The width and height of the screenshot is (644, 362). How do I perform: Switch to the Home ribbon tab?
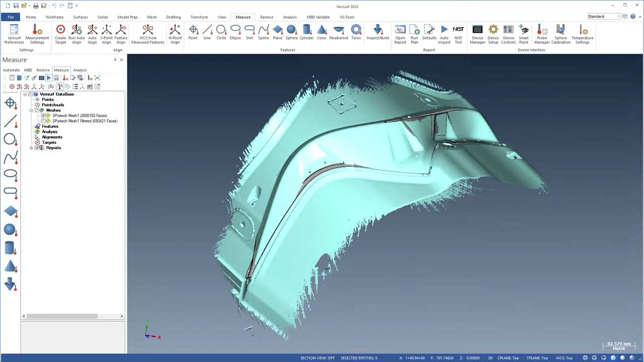click(x=31, y=17)
